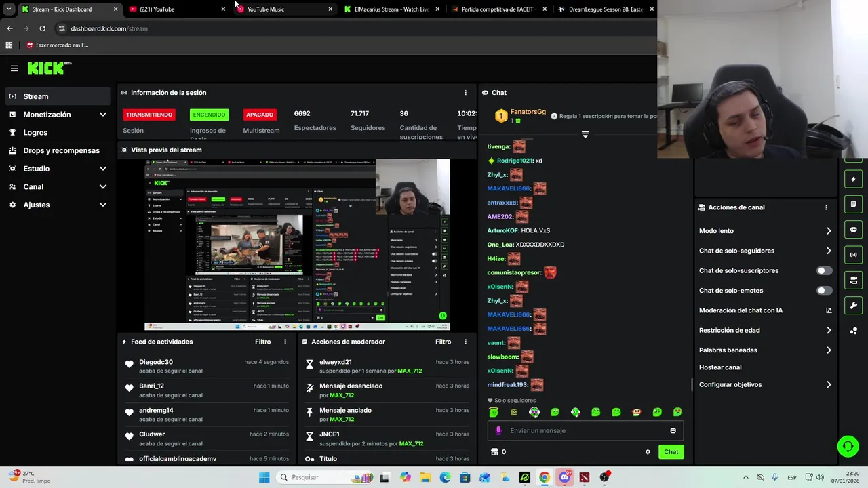Click the stream preview thumbnail
Viewport: 868px width, 488px height.
[x=297, y=245]
